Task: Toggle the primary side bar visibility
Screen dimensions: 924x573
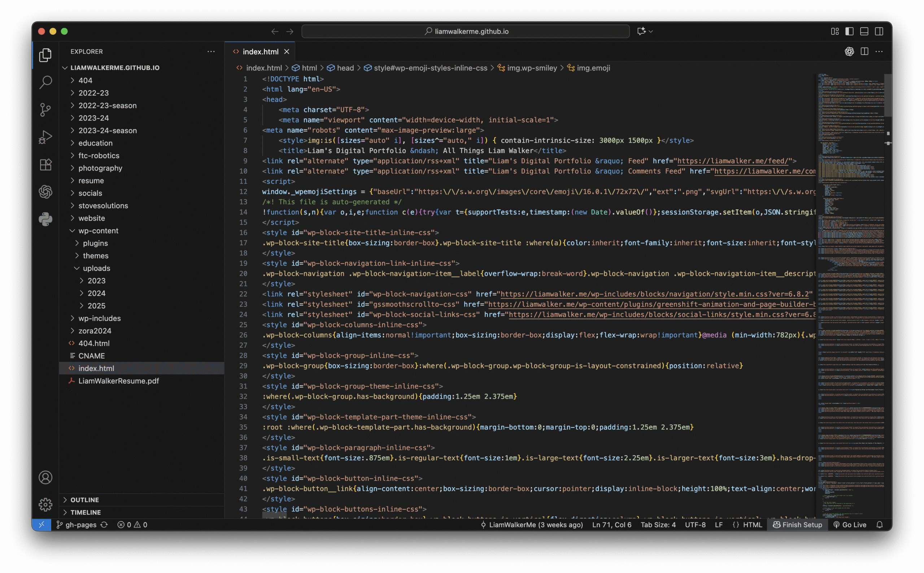Action: click(849, 31)
